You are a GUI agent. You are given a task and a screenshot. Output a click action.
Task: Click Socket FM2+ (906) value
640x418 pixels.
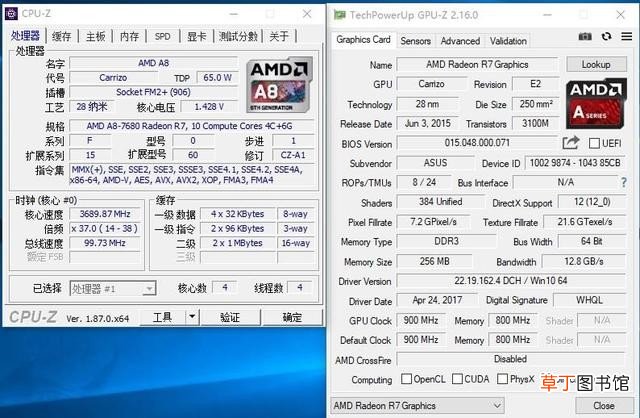click(153, 92)
